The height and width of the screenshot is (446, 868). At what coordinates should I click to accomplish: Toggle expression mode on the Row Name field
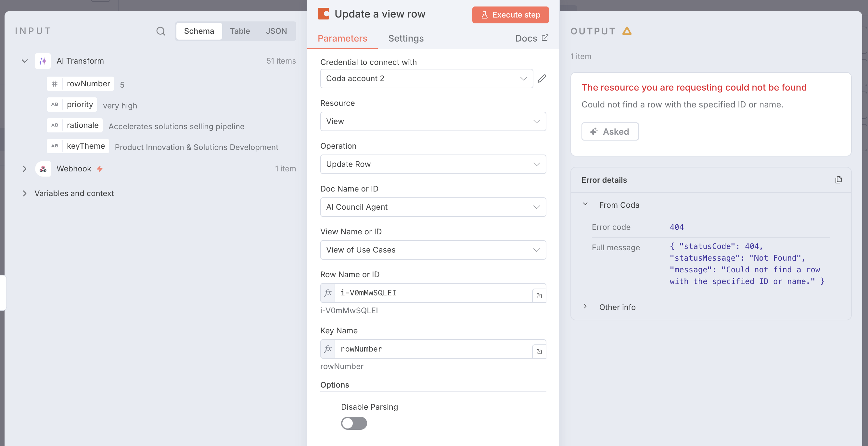tap(327, 293)
